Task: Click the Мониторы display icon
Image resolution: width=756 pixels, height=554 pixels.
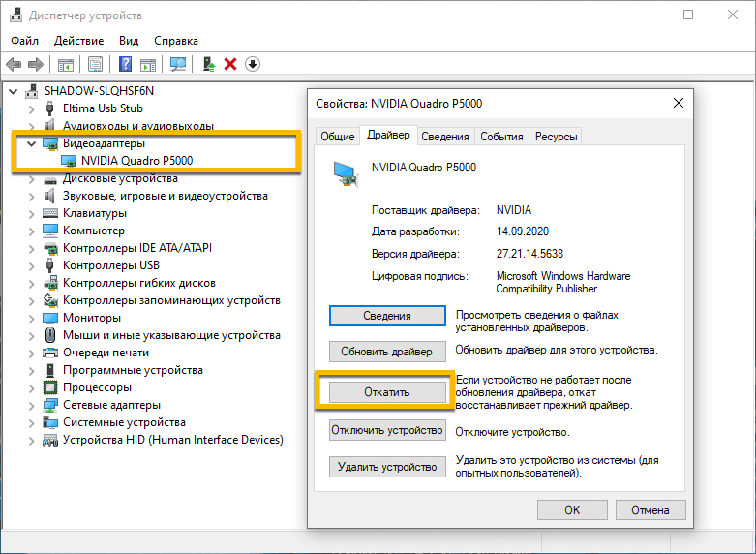Action: [50, 318]
